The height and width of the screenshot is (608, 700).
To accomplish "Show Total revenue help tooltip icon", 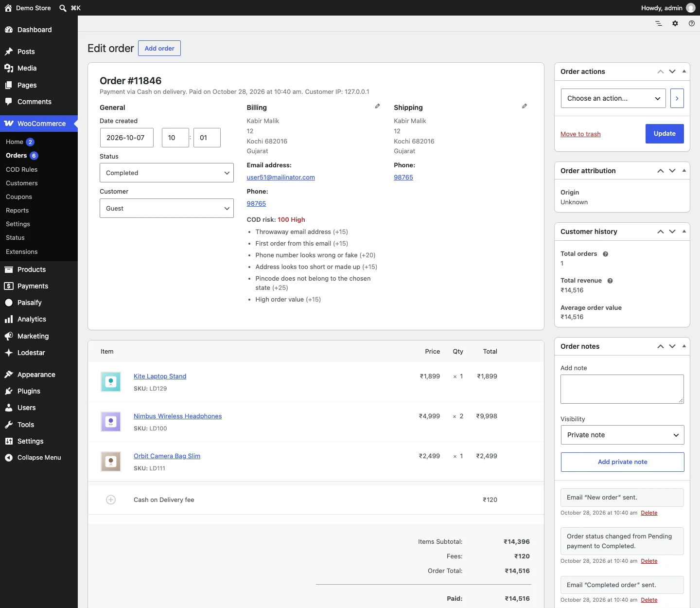I will [610, 281].
